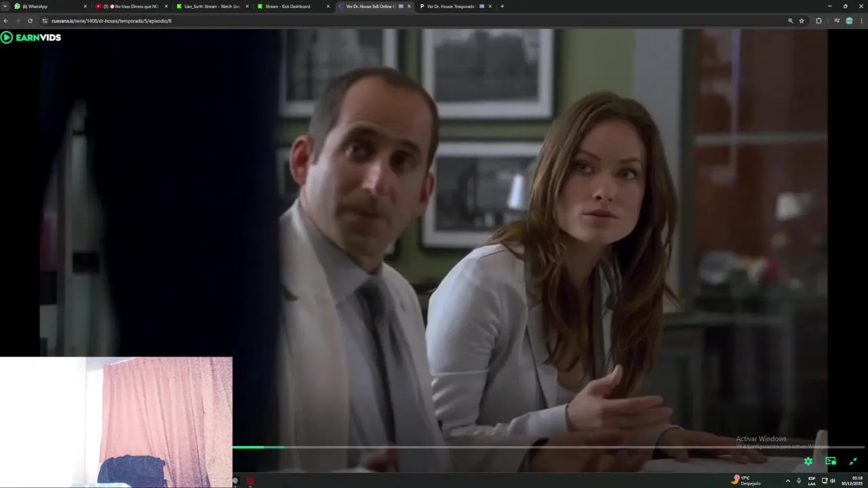Viewport: 868px width, 488px height.
Task: Enable picture-in-picture mode in the player
Action: [x=831, y=461]
